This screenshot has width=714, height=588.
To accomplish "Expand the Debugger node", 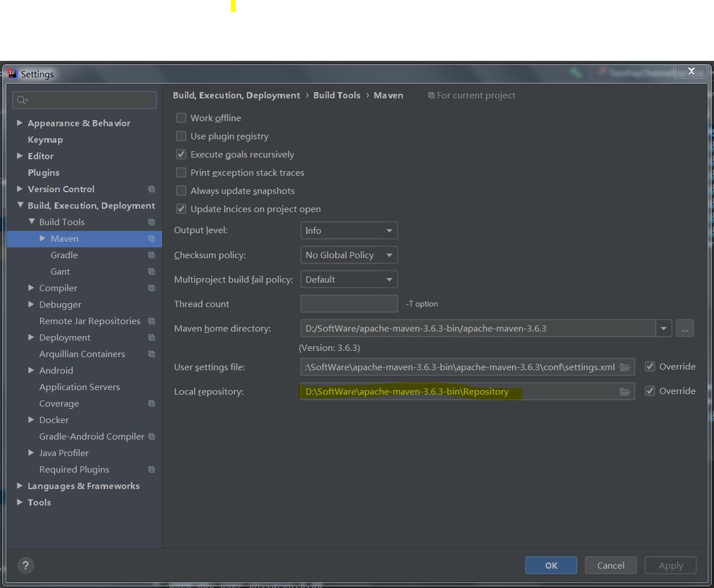I will tap(31, 304).
